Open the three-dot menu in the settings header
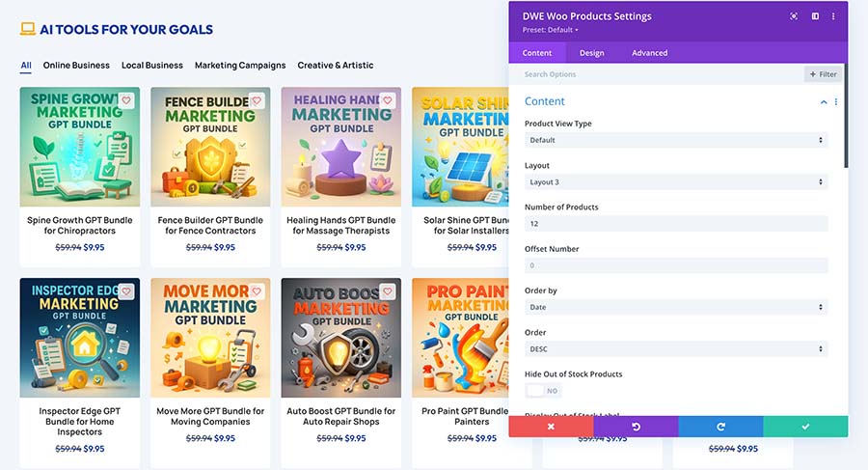Image resolution: width=868 pixels, height=470 pixels. click(834, 16)
